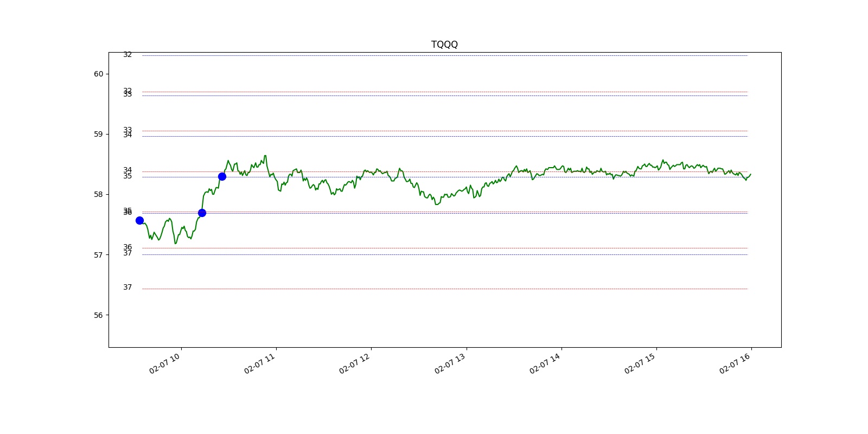Click the y-axis tick label 58
Image resolution: width=868 pixels, height=434 pixels.
98,194
